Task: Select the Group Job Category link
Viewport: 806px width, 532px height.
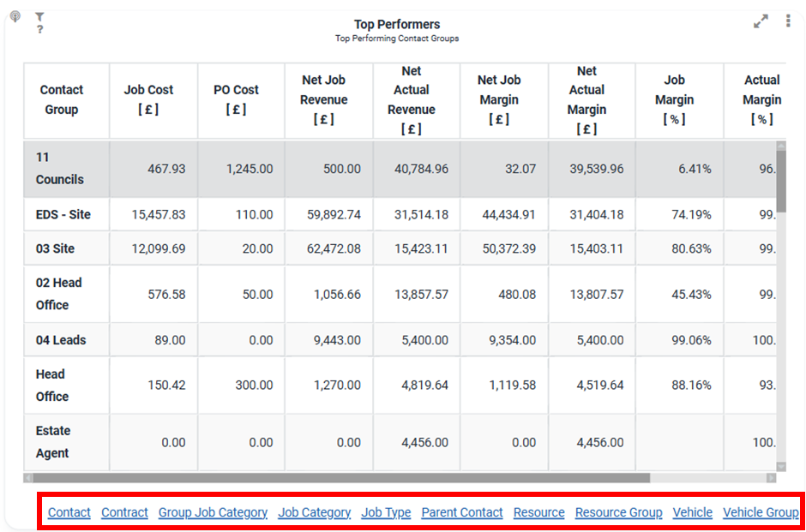Action: click(x=213, y=512)
